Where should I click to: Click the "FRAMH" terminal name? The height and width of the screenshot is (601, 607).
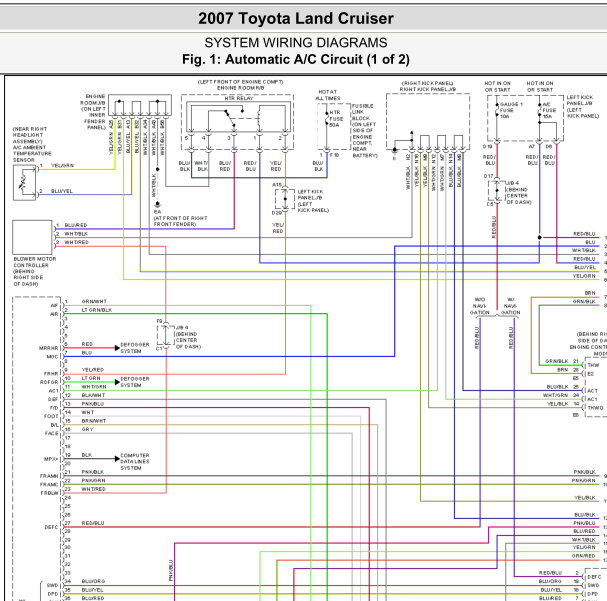pyautogui.click(x=49, y=476)
